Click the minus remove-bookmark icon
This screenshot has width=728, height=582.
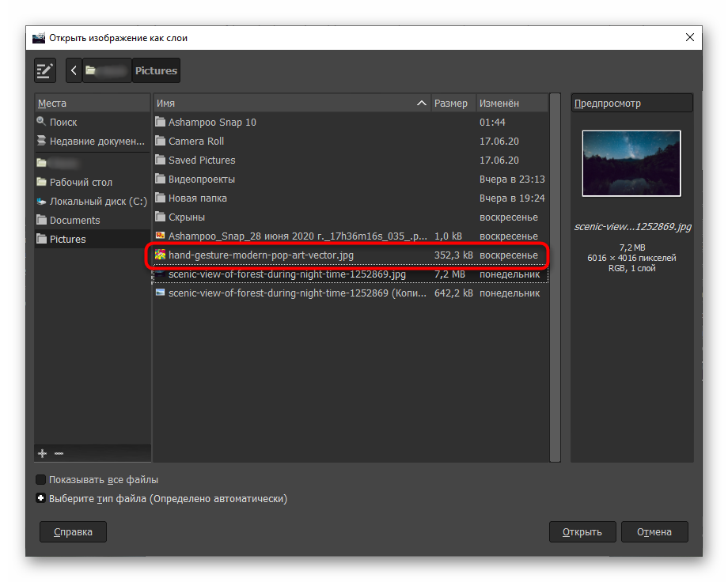(59, 453)
